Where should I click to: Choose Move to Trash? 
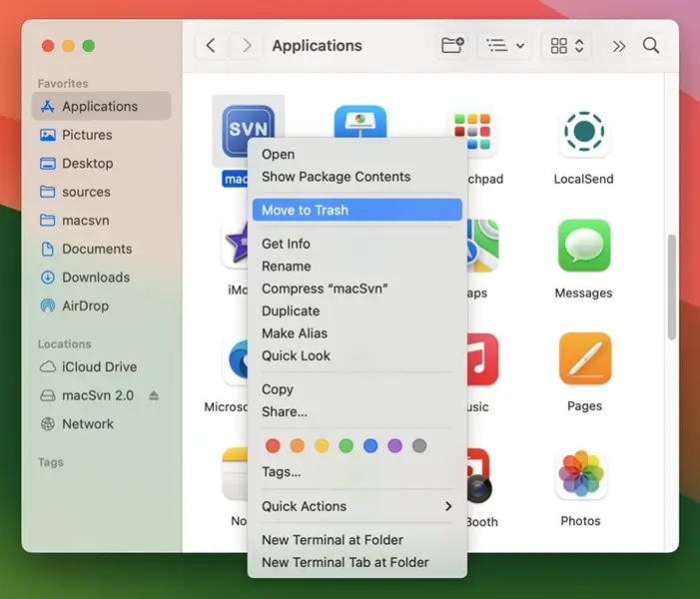[x=357, y=210]
